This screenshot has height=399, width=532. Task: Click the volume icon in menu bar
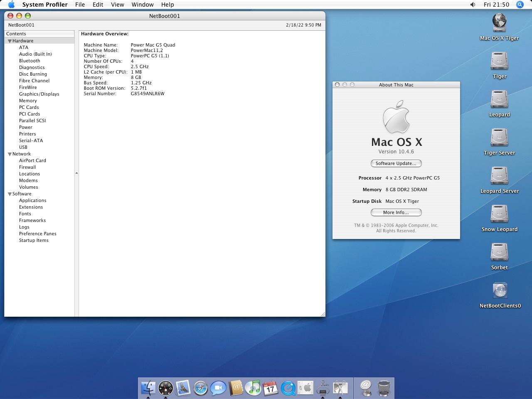click(x=473, y=5)
